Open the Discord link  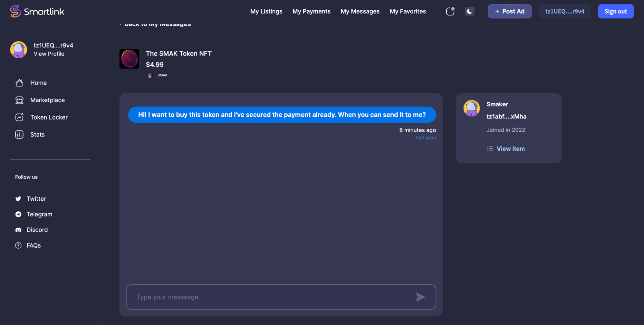point(37,230)
